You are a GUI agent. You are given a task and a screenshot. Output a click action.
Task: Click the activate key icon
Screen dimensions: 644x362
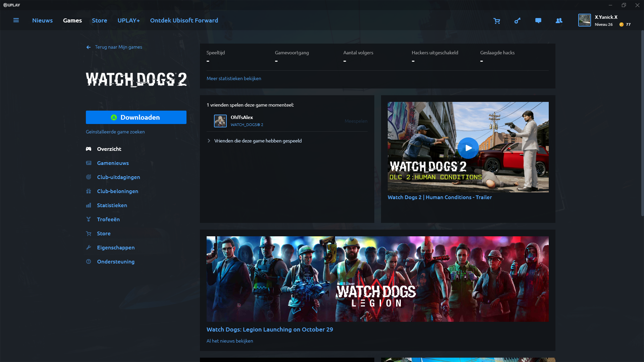pyautogui.click(x=518, y=21)
